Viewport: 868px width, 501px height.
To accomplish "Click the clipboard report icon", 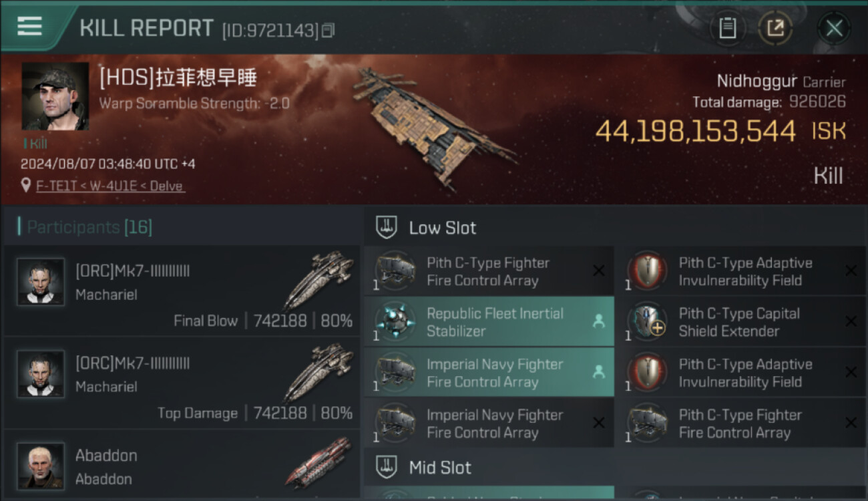I will click(x=727, y=28).
